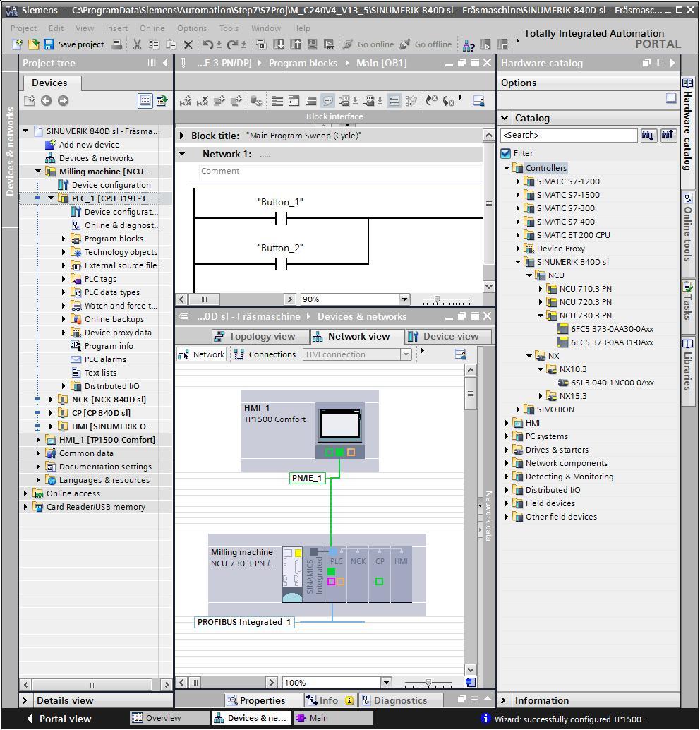The image size is (700, 730).
Task: Click the Overview taskbar button
Action: pos(169,718)
